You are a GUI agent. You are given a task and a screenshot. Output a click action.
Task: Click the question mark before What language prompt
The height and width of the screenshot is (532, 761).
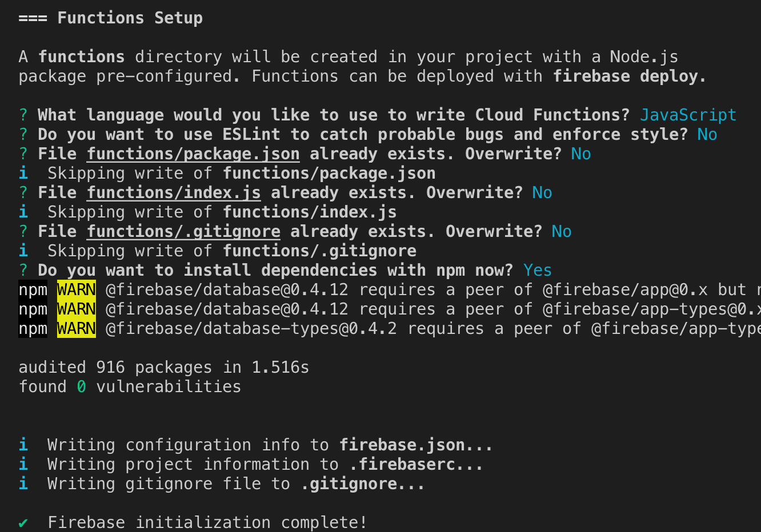(x=23, y=115)
